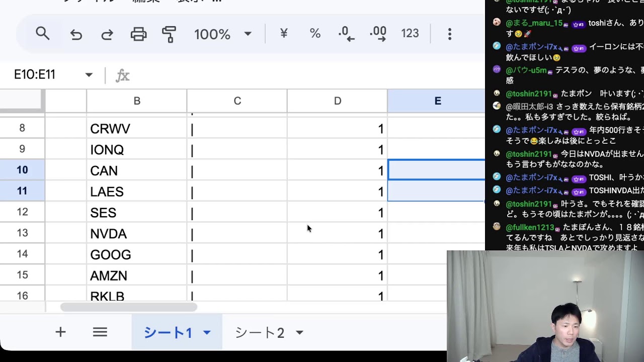Open the name box range dropdown arrow

(x=89, y=75)
